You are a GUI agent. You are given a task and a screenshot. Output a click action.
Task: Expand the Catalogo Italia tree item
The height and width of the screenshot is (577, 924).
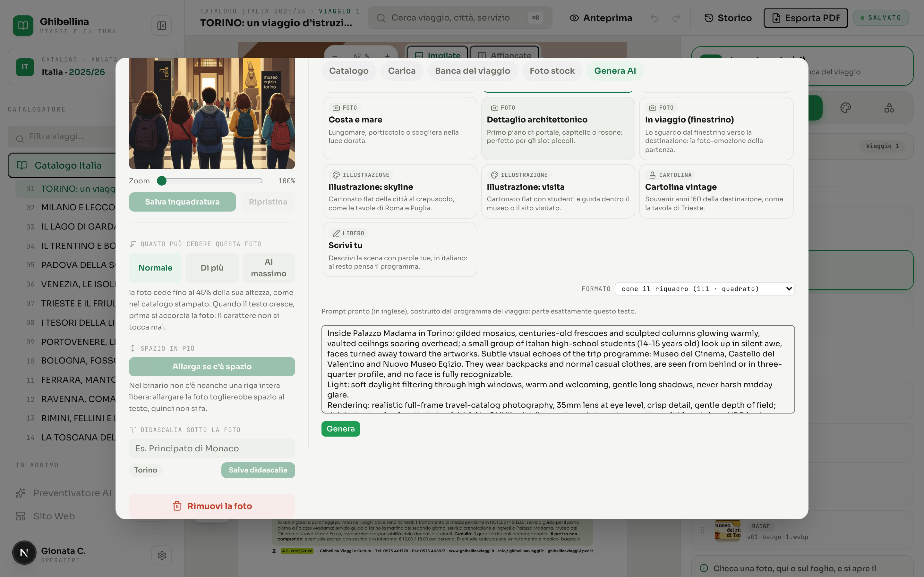62,166
